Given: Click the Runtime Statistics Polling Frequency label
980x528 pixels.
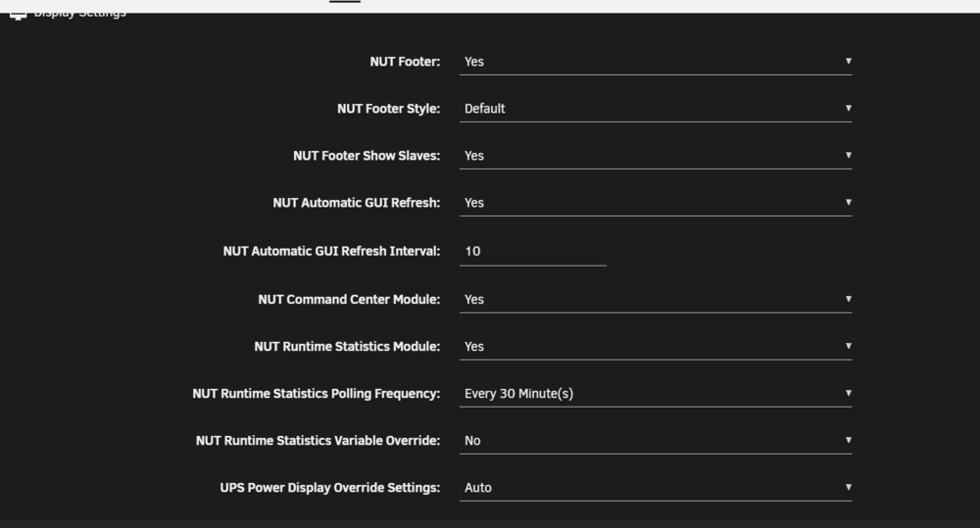Looking at the screenshot, I should click(x=317, y=394).
